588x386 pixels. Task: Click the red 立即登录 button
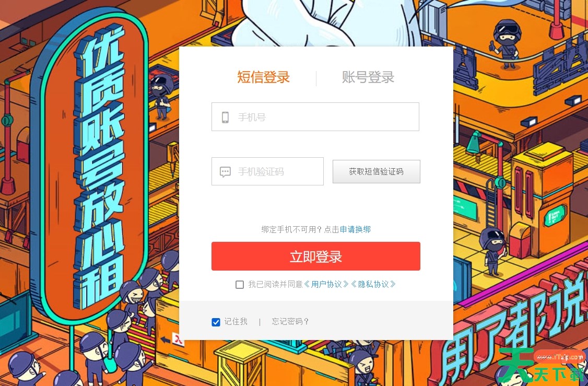316,256
